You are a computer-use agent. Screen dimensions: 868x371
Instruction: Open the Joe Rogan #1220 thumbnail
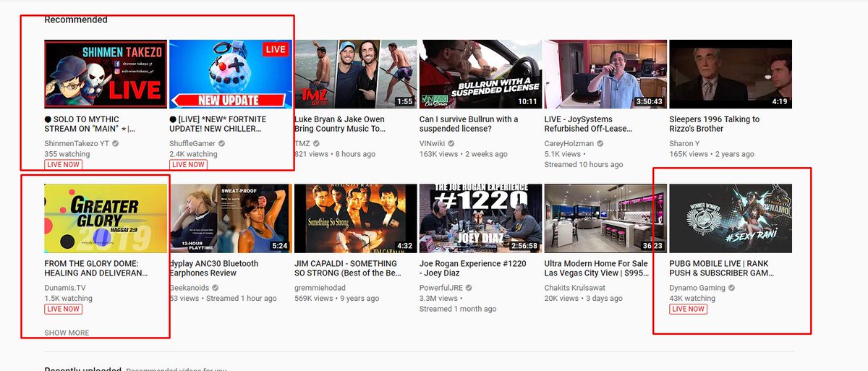pyautogui.click(x=481, y=218)
